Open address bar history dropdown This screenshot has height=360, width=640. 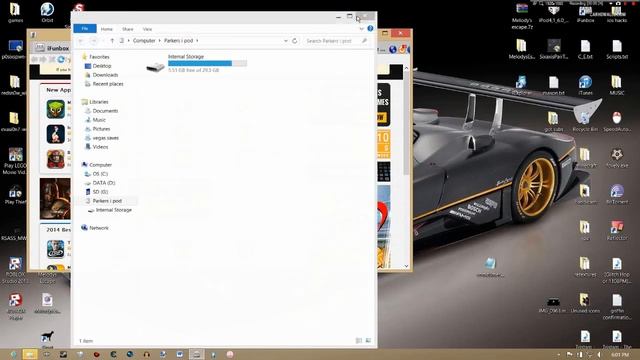pyautogui.click(x=285, y=41)
